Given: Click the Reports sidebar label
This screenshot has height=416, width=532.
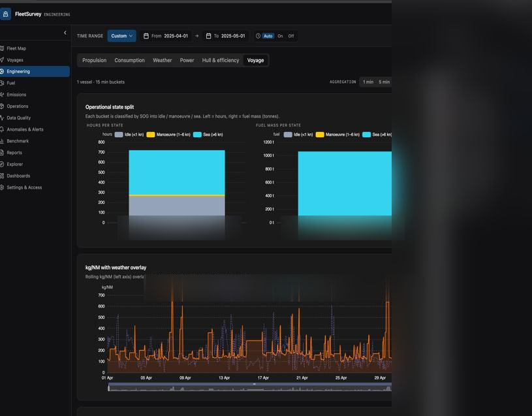Looking at the screenshot, I should [x=14, y=153].
